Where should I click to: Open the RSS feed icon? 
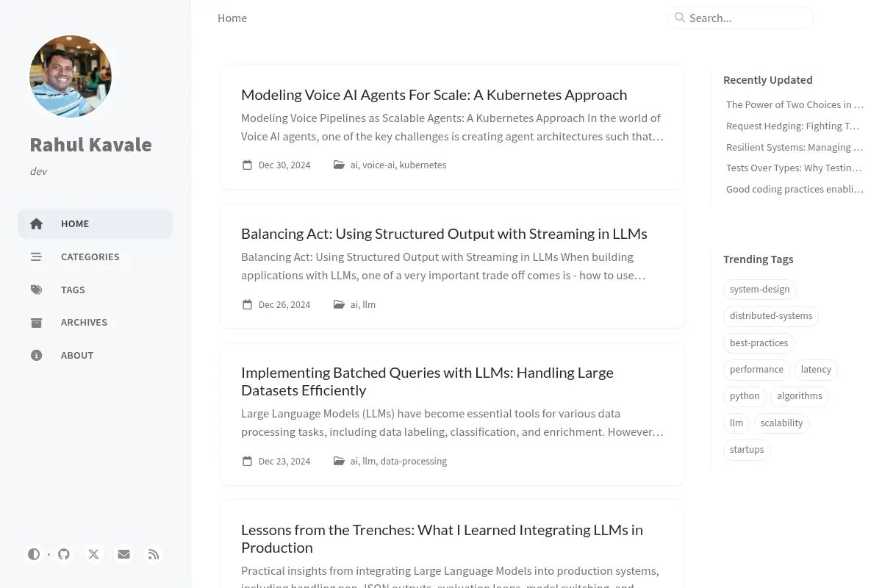tap(154, 554)
